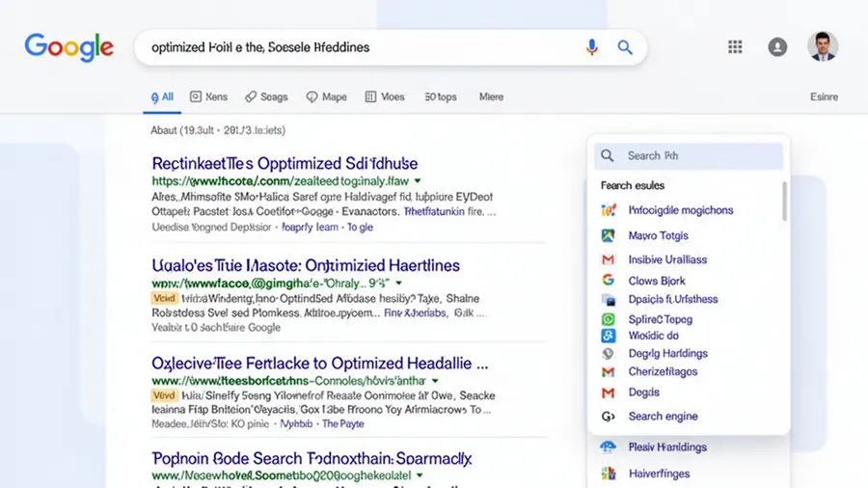
Task: Select 'Search engine' entry in panel
Action: pos(664,417)
